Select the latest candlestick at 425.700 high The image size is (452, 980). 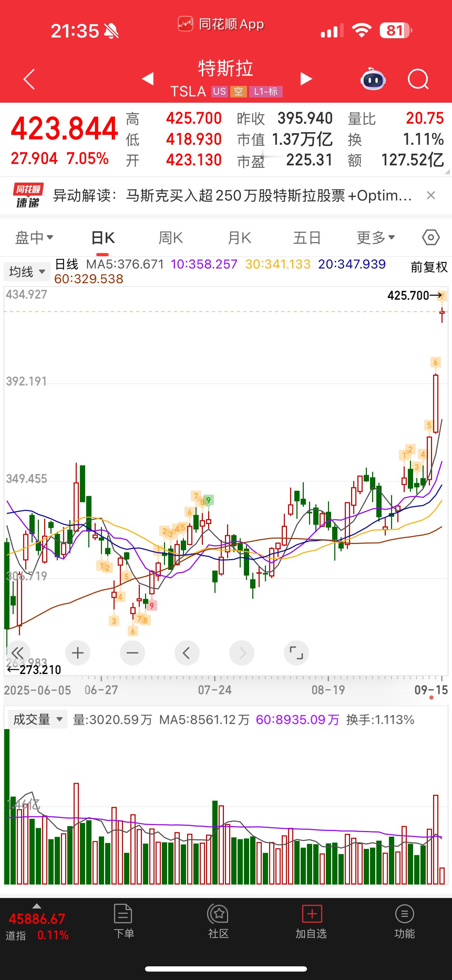pos(442,312)
